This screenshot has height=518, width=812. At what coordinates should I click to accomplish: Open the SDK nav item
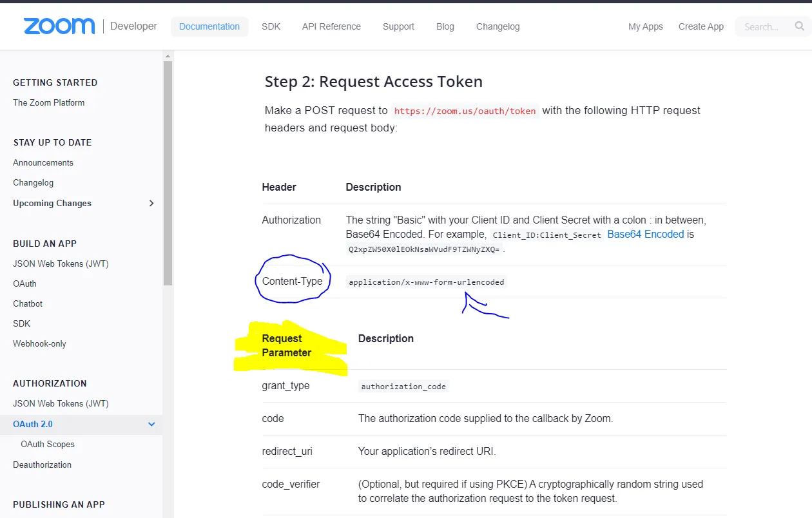click(x=271, y=26)
